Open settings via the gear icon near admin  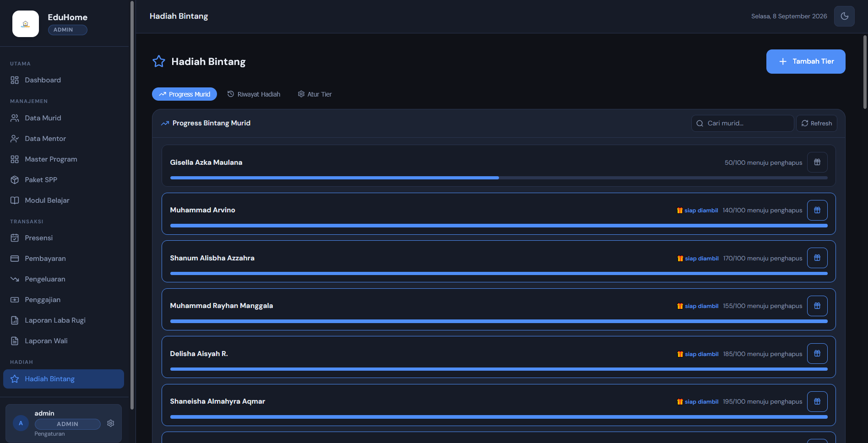pos(111,423)
